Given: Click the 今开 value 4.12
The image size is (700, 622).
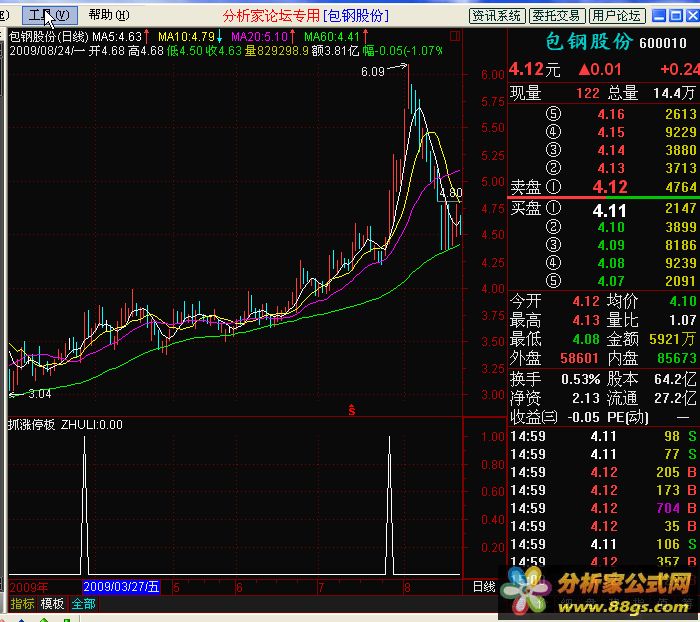Looking at the screenshot, I should [586, 301].
